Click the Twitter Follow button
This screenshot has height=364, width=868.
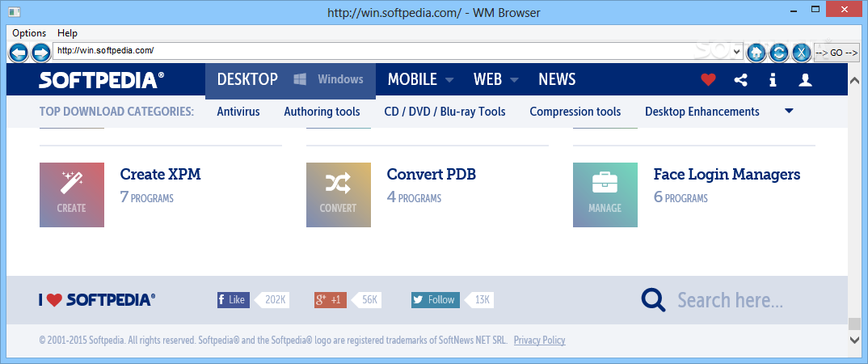coord(435,300)
